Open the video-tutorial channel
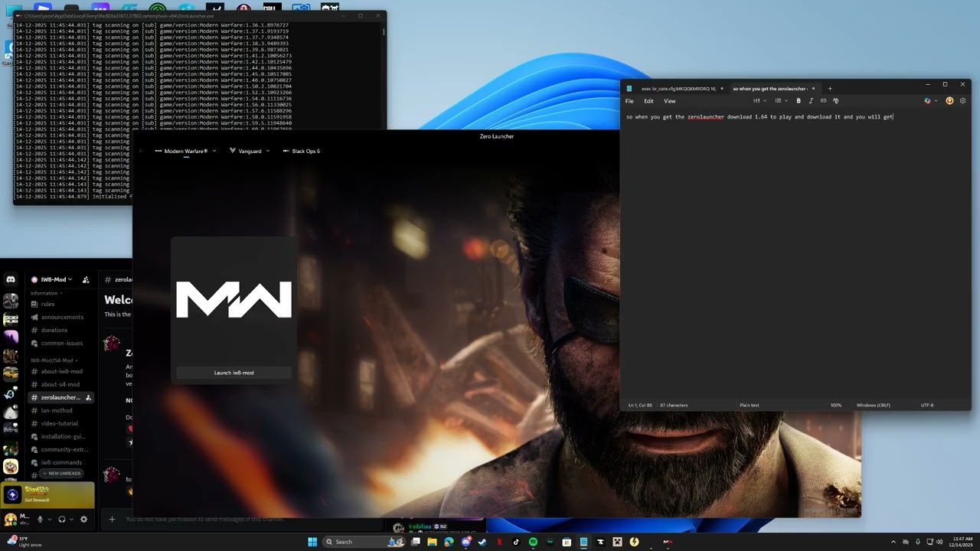The height and width of the screenshot is (551, 980). tap(60, 423)
